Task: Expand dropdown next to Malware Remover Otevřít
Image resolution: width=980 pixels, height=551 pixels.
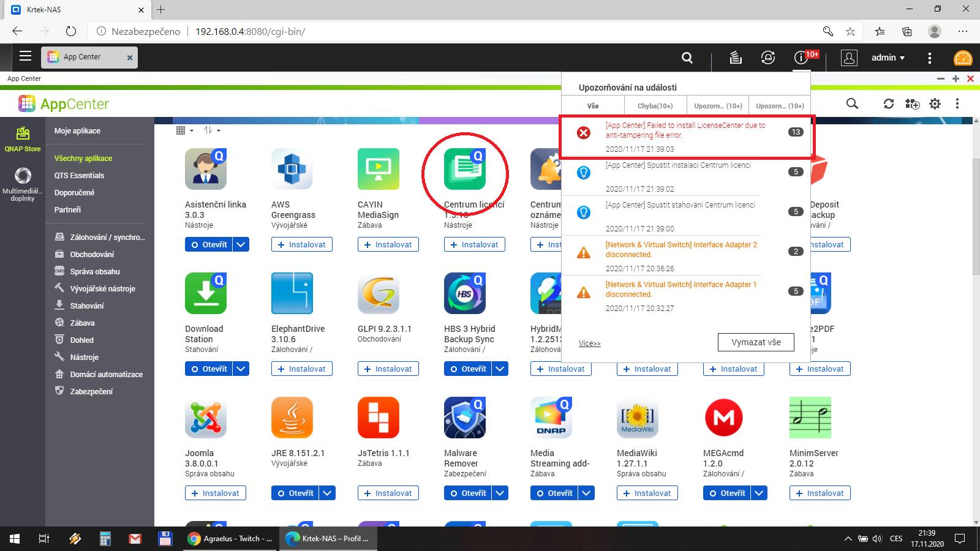Action: (500, 493)
